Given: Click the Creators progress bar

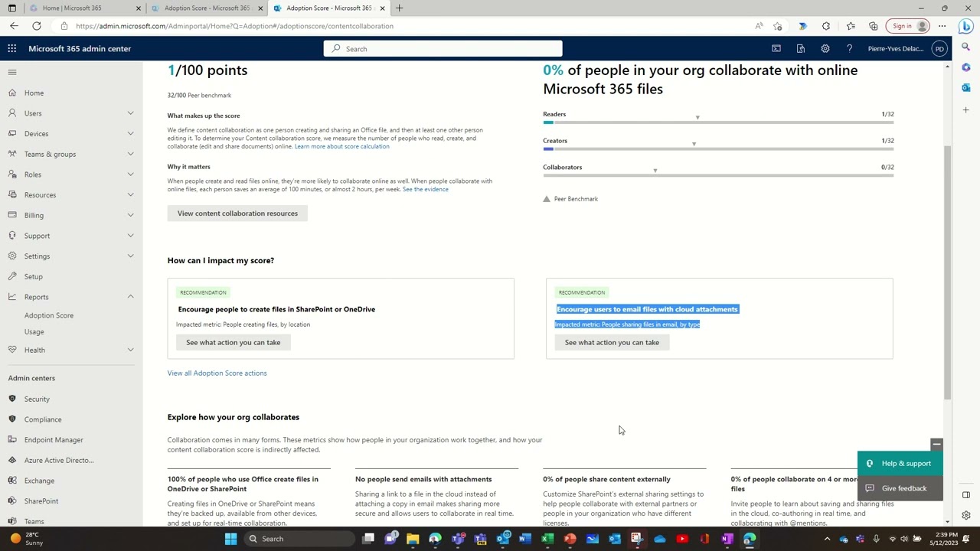Looking at the screenshot, I should 718,148.
